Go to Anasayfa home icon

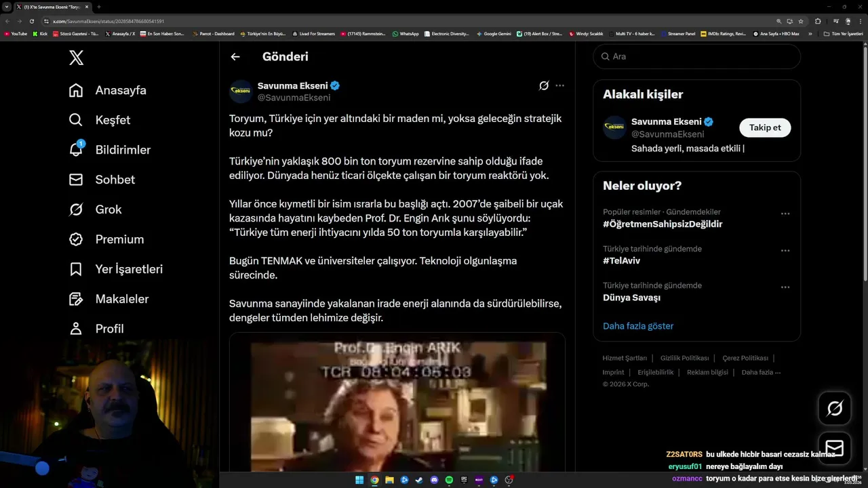76,90
